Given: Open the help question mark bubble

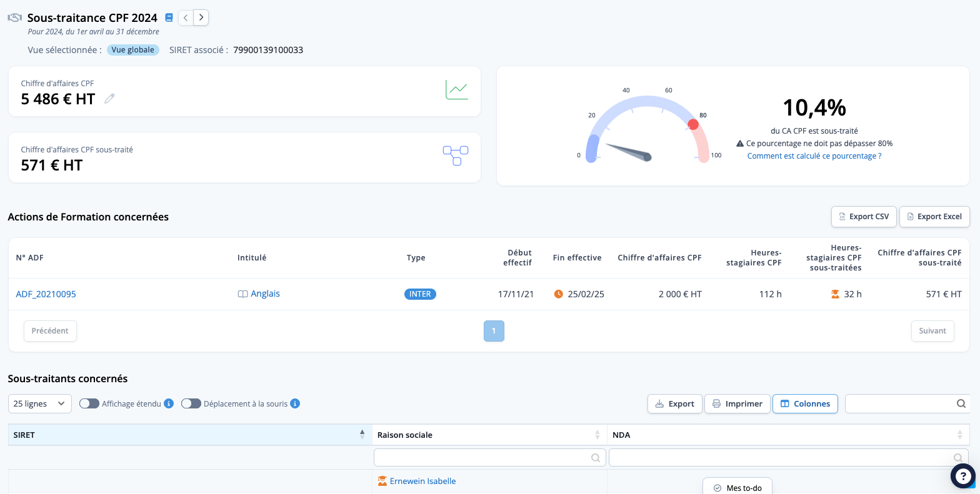Looking at the screenshot, I should pos(963,476).
